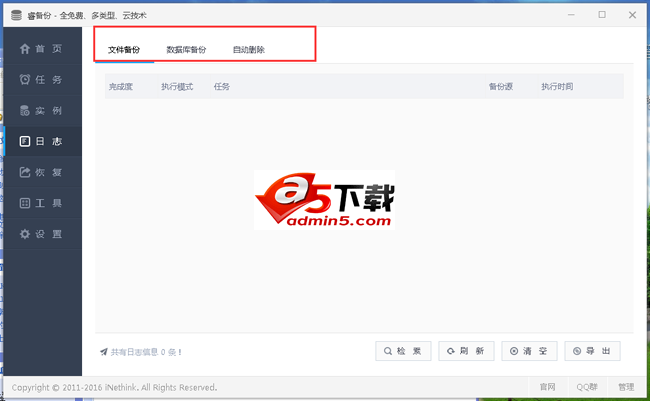Open the 日志 QQ群 link in footer
This screenshot has width=650, height=401.
(587, 387)
